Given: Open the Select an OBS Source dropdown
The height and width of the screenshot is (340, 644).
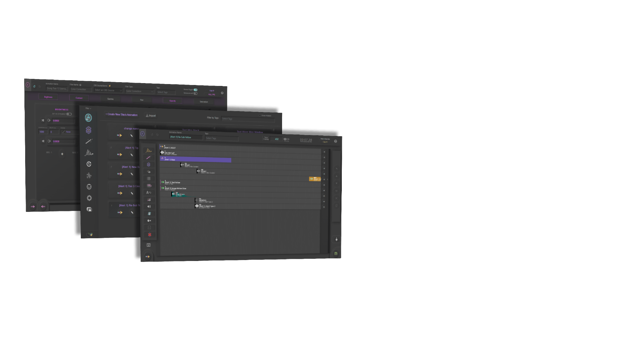Looking at the screenshot, I should (x=108, y=90).
